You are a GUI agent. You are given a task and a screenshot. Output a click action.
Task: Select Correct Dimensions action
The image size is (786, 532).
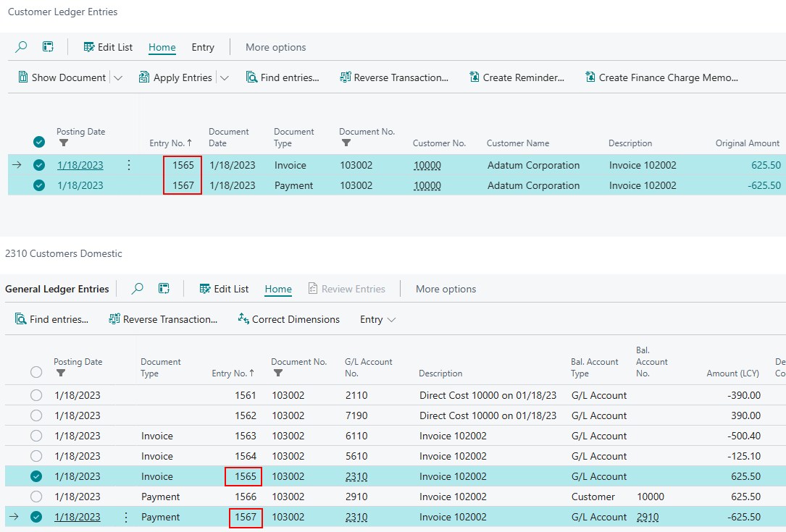coord(288,318)
